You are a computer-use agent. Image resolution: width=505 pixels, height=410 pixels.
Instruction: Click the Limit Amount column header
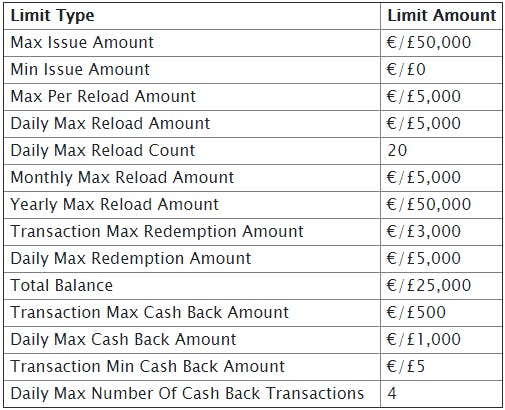pos(442,15)
